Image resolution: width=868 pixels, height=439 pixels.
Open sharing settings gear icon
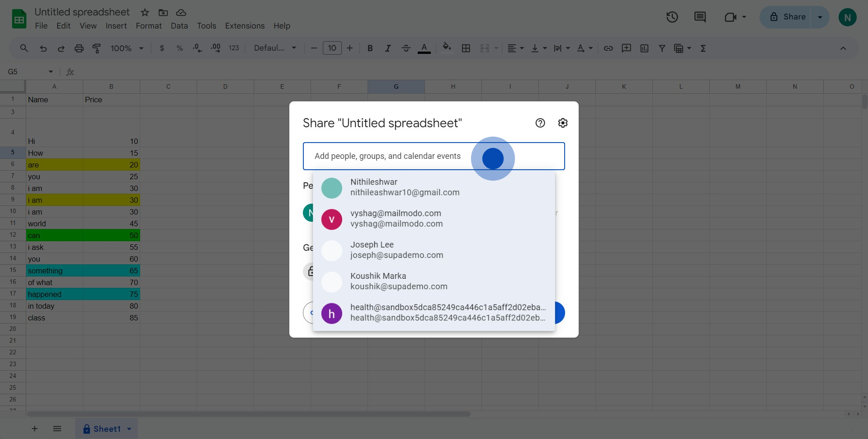click(x=562, y=123)
